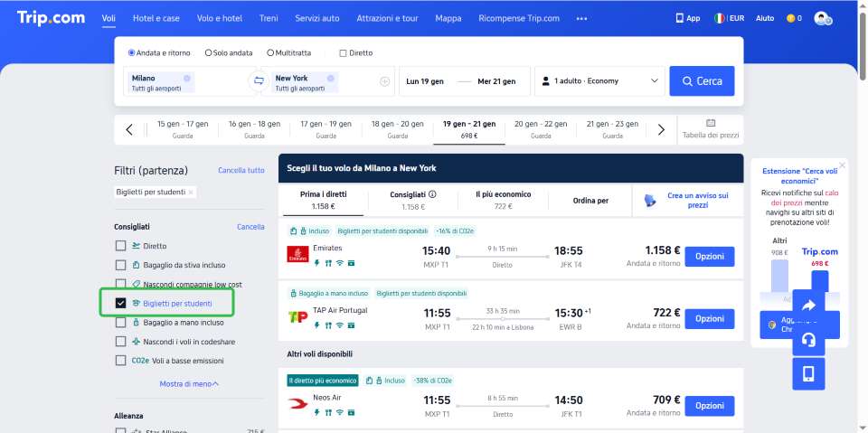
Task: Open the Treni navigation tab
Action: (269, 18)
